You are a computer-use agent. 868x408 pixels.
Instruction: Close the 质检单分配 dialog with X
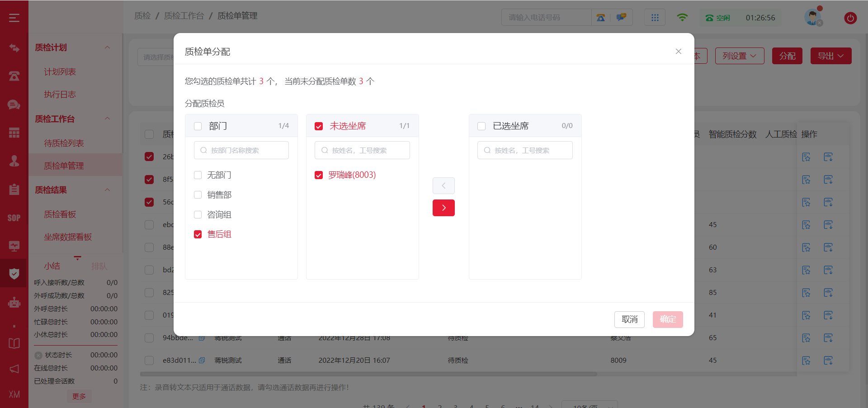coord(678,52)
